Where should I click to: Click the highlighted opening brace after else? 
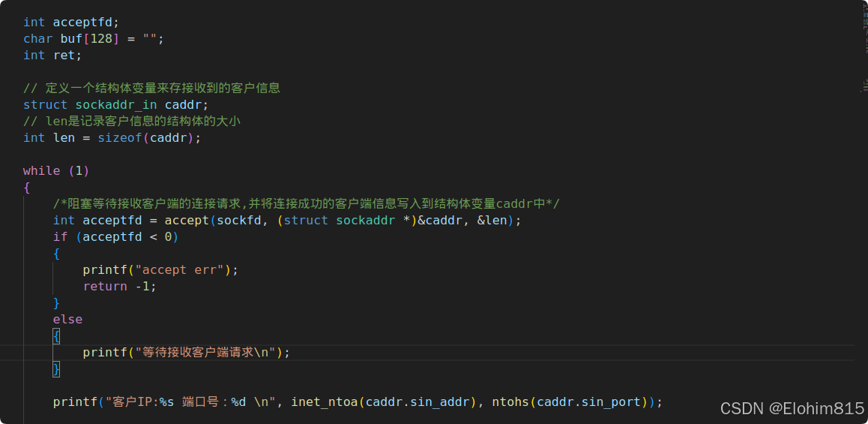56,336
